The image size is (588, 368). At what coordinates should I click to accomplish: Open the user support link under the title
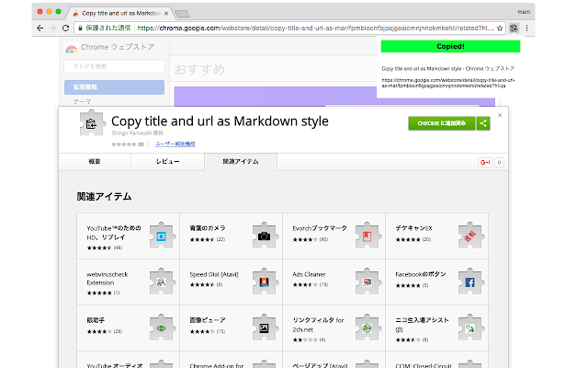pos(175,144)
